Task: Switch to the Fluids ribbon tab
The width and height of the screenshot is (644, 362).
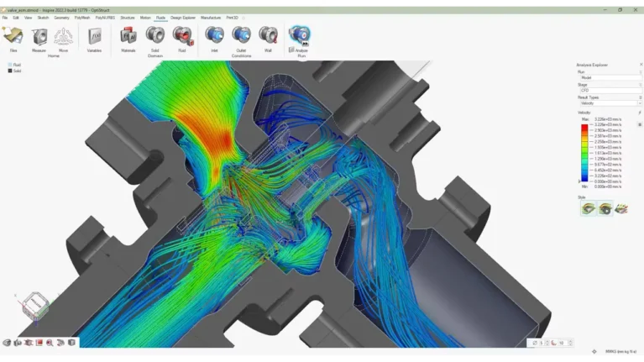Action: click(160, 18)
